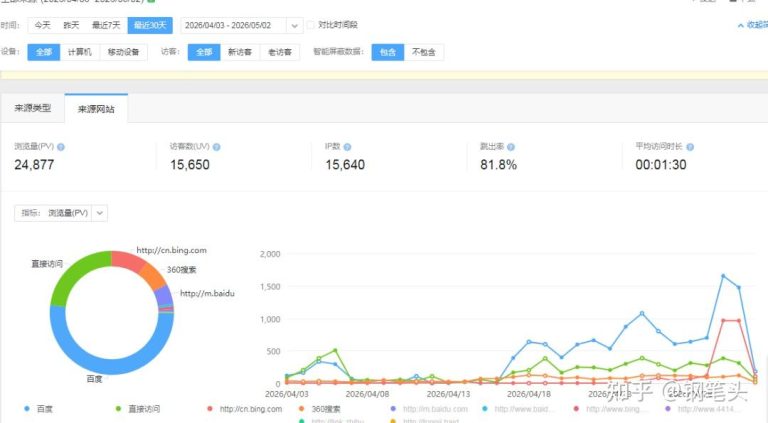Choose the 最近30天 time range
Image resolution: width=768 pixels, height=423 pixels.
150,25
